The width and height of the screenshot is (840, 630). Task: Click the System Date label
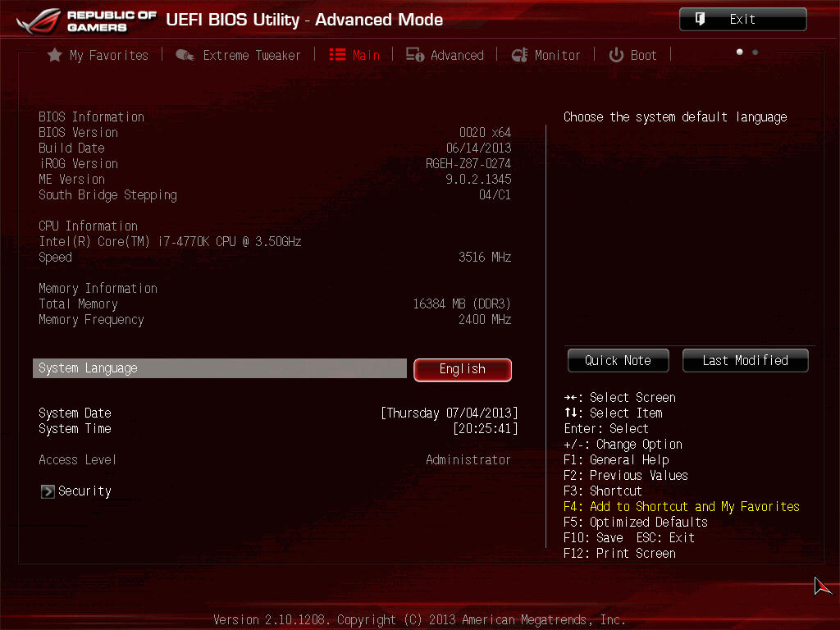75,413
